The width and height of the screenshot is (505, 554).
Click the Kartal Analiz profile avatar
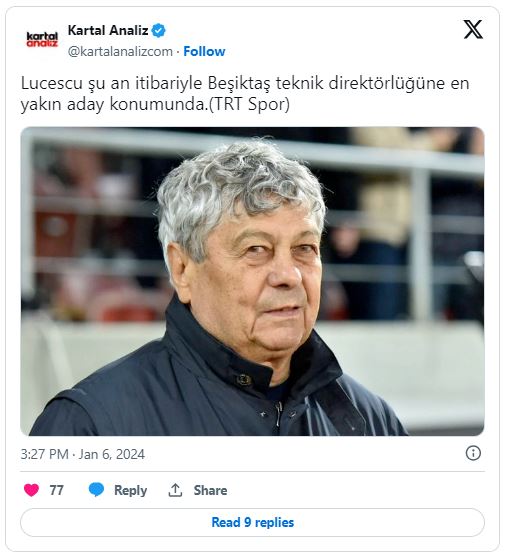pyautogui.click(x=42, y=39)
